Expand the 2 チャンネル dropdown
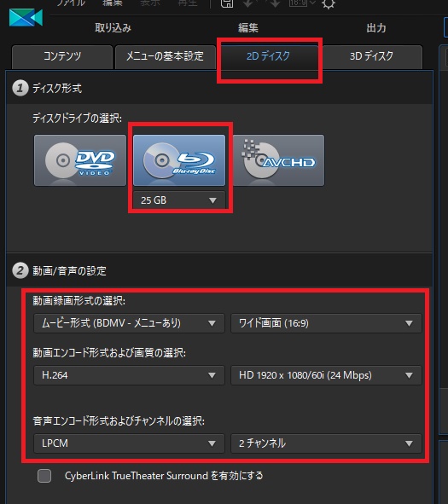 click(326, 443)
